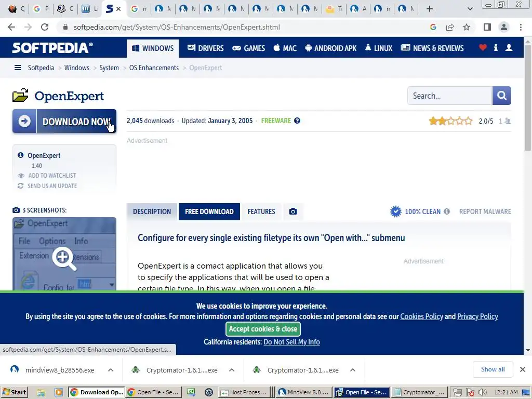Switch to the FREE DOWNLOAD tab
532x399 pixels.
click(x=209, y=211)
